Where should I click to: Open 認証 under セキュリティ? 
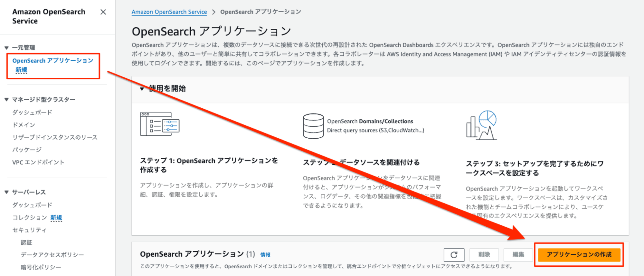click(x=26, y=242)
